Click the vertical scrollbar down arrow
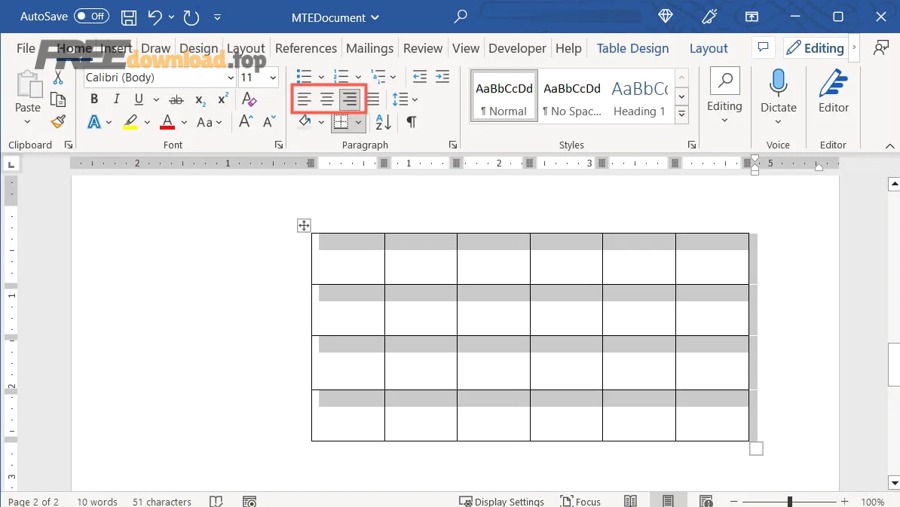 [x=894, y=482]
